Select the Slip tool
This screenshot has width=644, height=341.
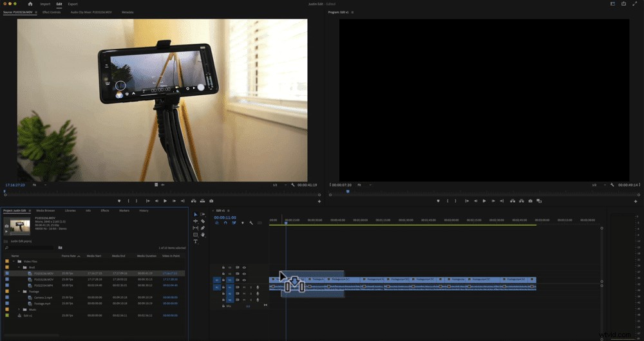tap(196, 228)
